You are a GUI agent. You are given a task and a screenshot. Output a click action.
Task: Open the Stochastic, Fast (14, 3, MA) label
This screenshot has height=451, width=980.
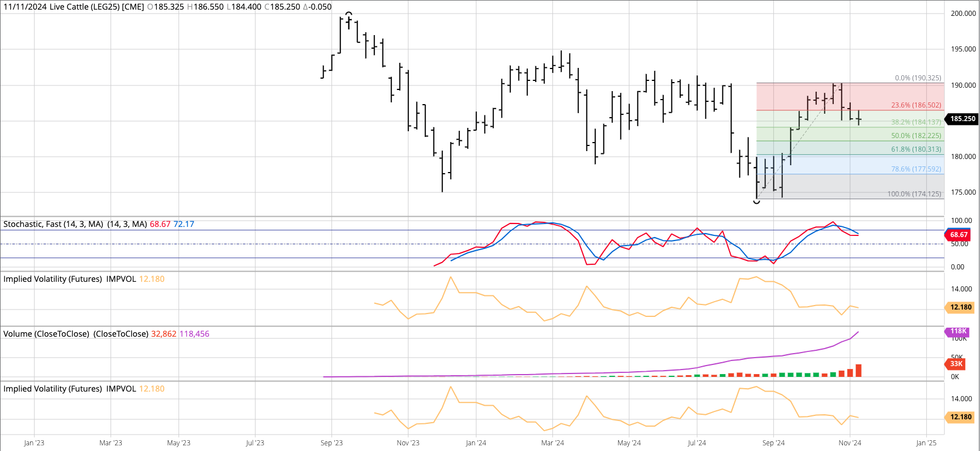[x=53, y=224]
